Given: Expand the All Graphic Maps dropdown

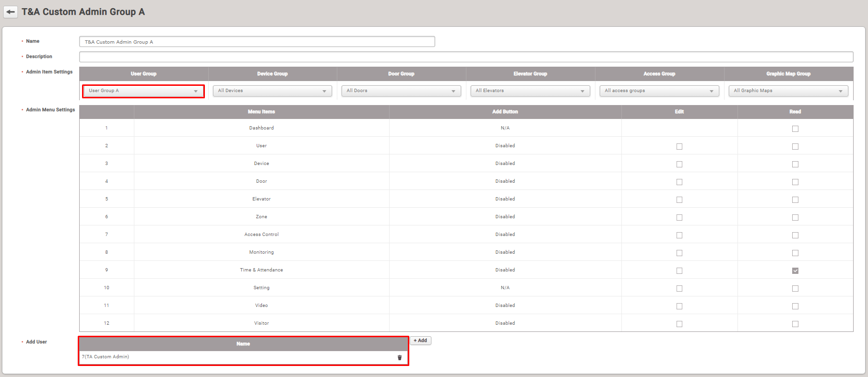Looking at the screenshot, I should pos(788,91).
